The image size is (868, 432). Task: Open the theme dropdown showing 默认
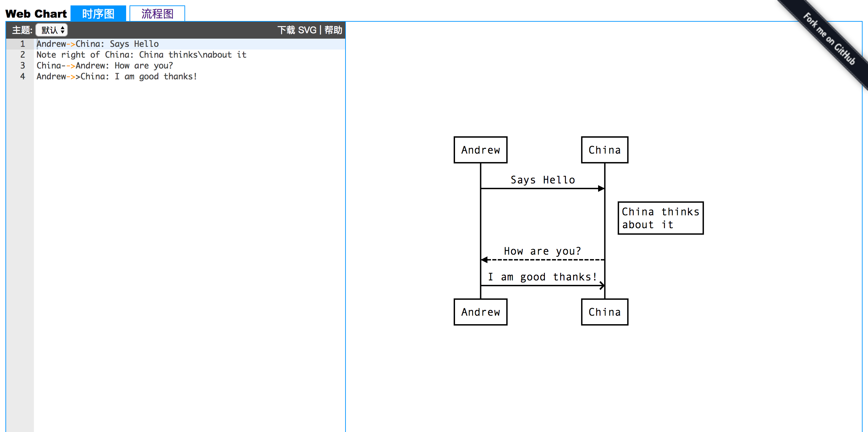52,30
